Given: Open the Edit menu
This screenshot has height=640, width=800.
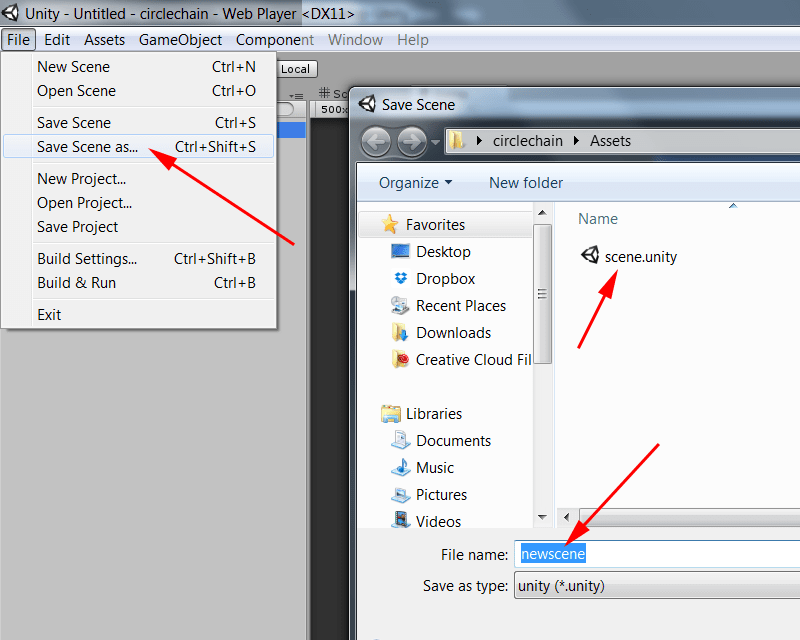Looking at the screenshot, I should tap(57, 40).
